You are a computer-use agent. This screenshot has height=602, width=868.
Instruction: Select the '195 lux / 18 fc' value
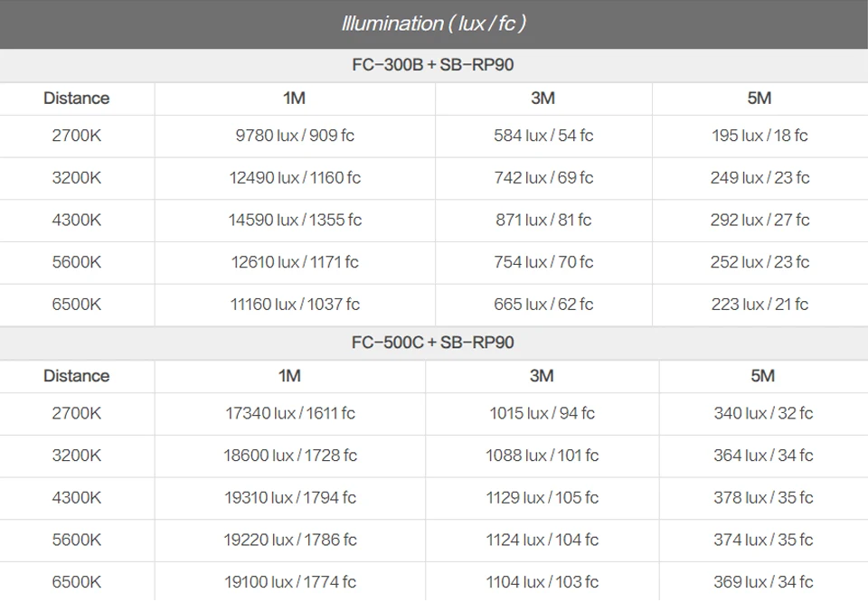759,136
